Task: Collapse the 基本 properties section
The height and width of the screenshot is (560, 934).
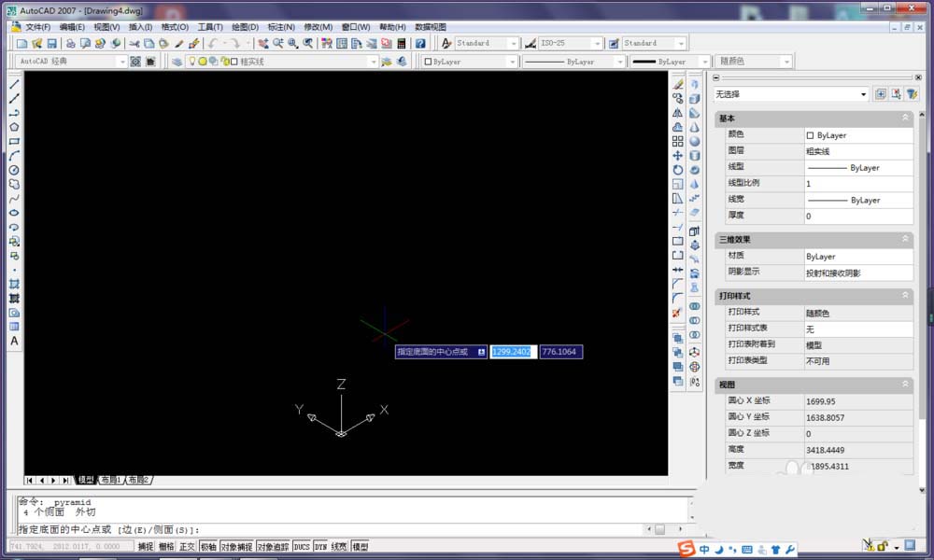Action: pos(905,119)
